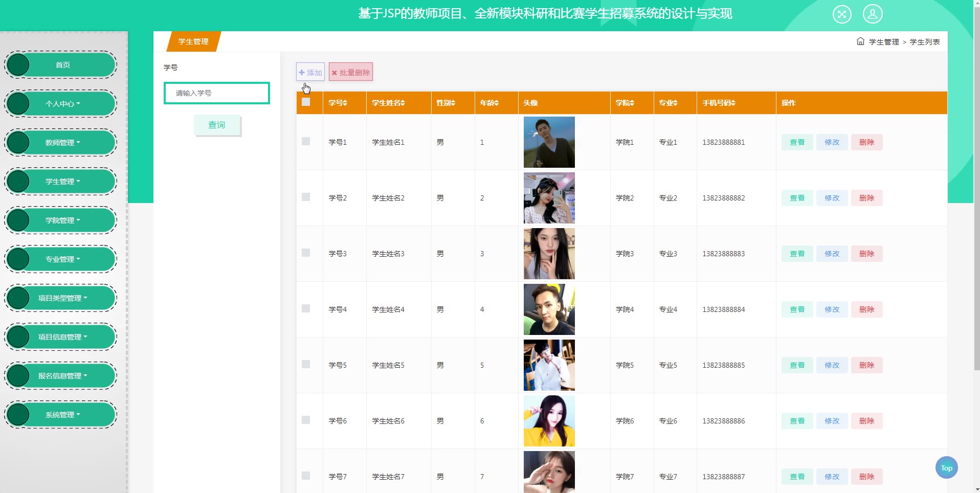Viewport: 980px width, 493px height.
Task: Click the round icon beside 项目信息管理
Action: coord(18,337)
